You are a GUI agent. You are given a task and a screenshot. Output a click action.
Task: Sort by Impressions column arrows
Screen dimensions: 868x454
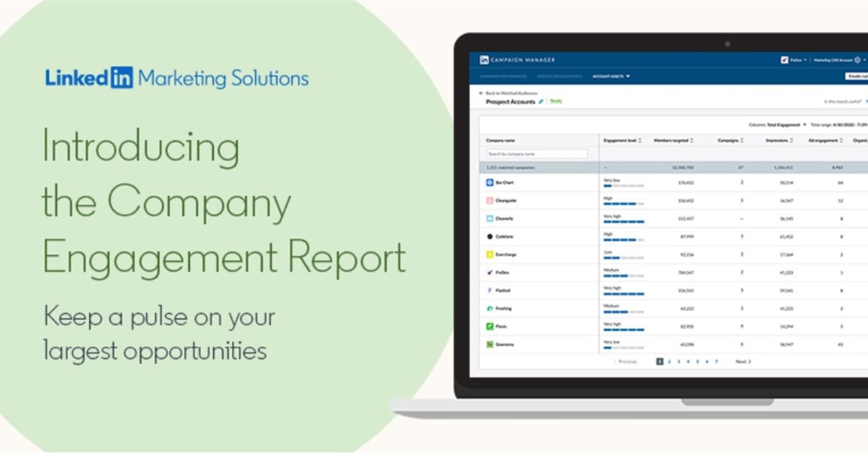(791, 140)
